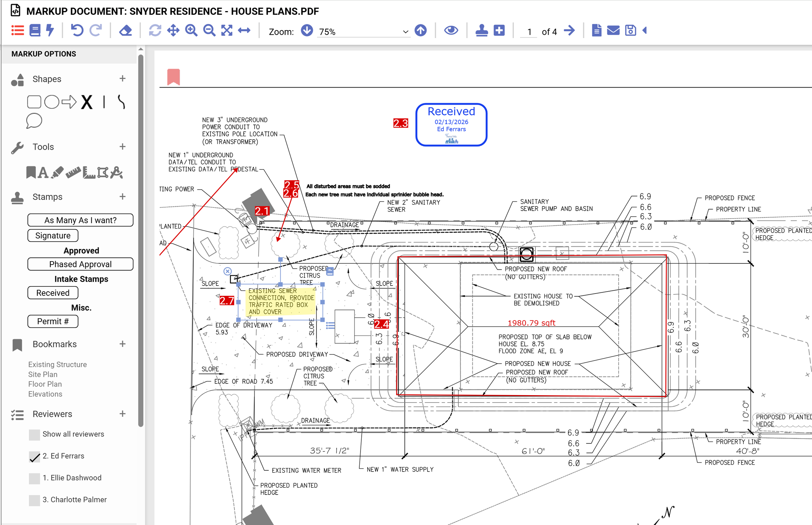
Task: Toggle reviewer Ellie Dashwood visibility
Action: tap(34, 479)
